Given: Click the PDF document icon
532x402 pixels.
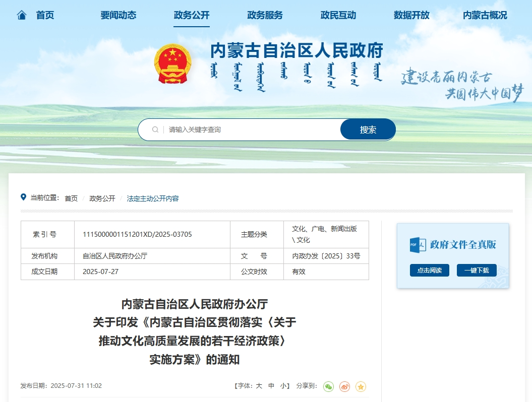Looking at the screenshot, I should point(418,245).
